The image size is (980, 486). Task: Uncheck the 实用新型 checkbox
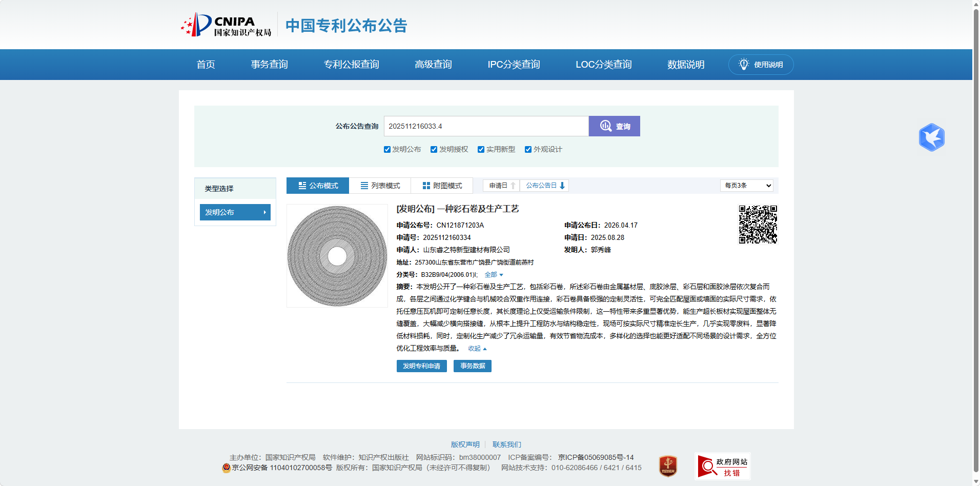481,150
